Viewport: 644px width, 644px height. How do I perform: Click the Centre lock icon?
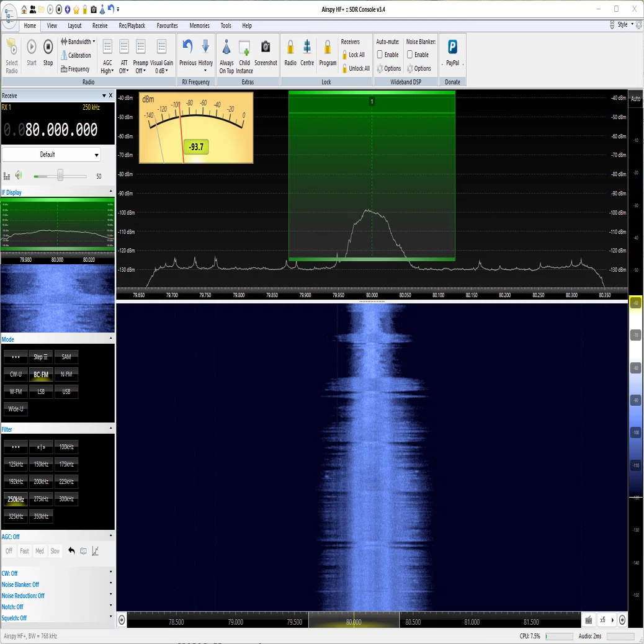pos(307,52)
